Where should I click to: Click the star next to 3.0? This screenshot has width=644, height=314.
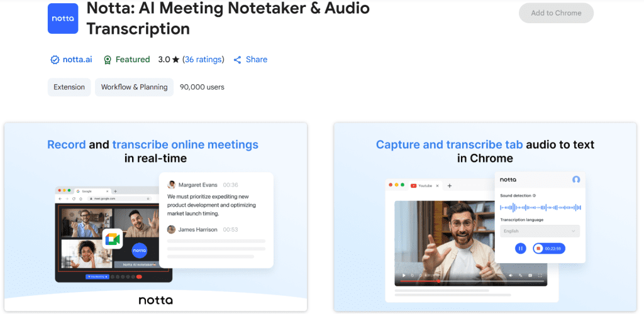pyautogui.click(x=176, y=60)
